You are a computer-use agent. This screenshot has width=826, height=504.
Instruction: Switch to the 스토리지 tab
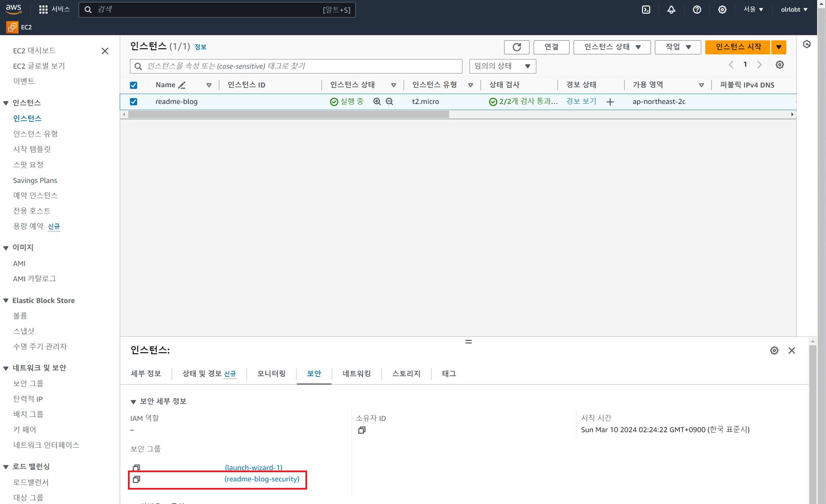(x=406, y=374)
